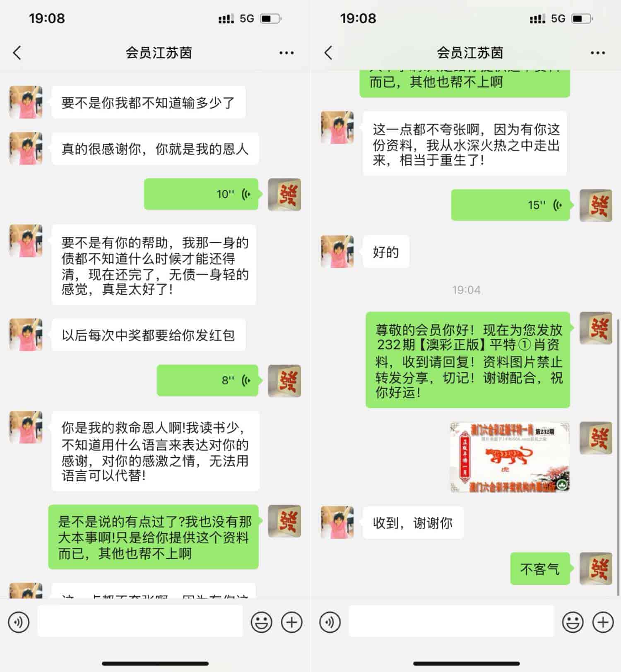The height and width of the screenshot is (672, 621).
Task: Open emoji panel in left chat
Action: [262, 622]
